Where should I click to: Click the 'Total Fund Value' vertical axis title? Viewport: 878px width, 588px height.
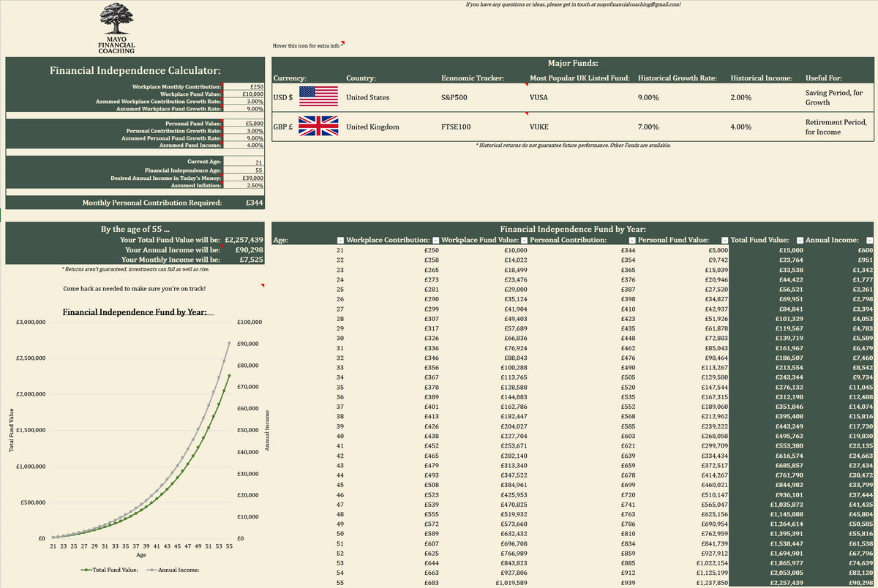point(12,429)
